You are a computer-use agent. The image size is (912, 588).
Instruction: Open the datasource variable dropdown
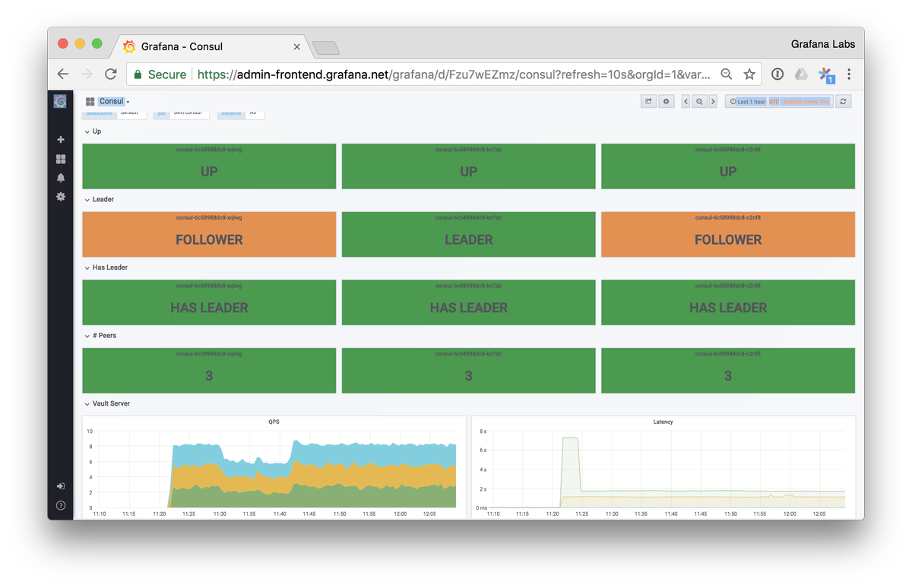(132, 113)
